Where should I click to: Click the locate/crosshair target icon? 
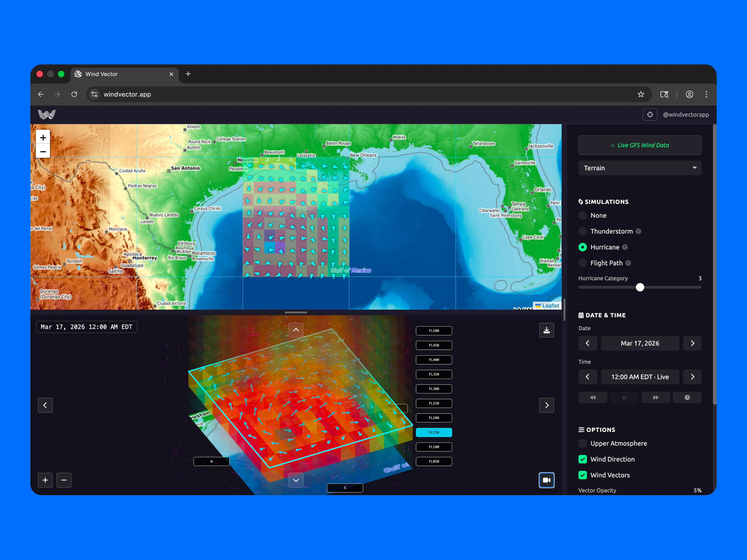point(650,114)
